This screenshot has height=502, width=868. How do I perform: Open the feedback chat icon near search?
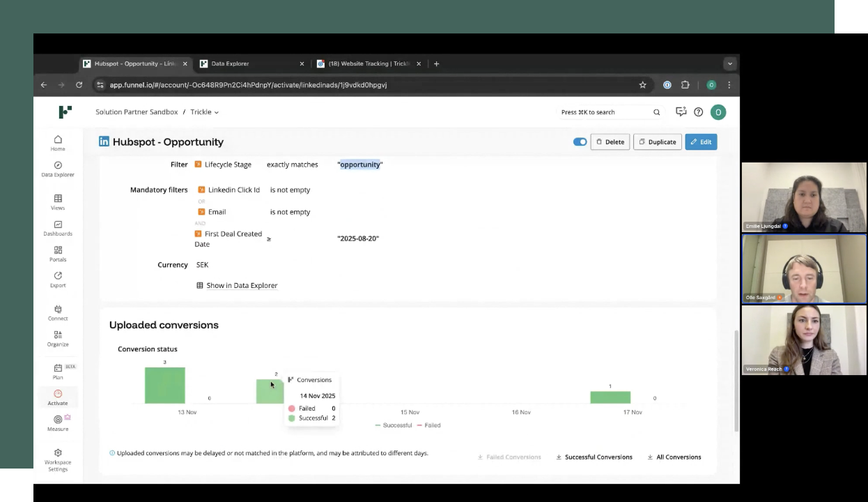[681, 112]
